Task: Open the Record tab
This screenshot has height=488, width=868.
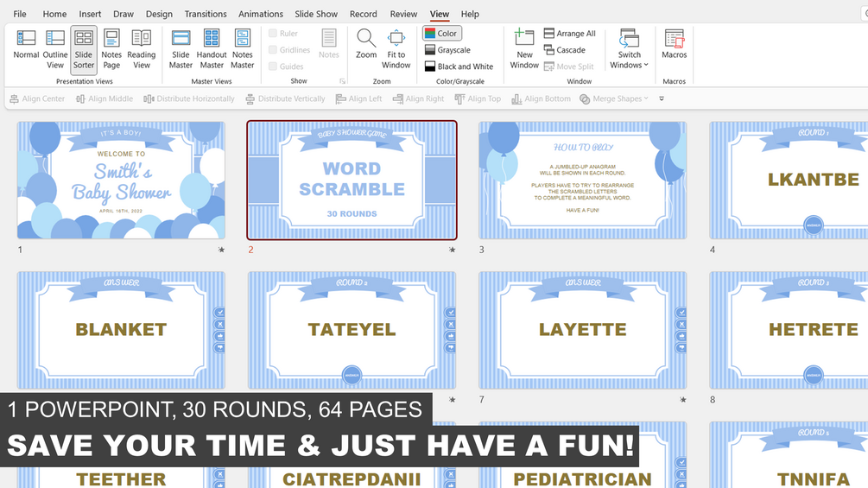Action: click(363, 14)
